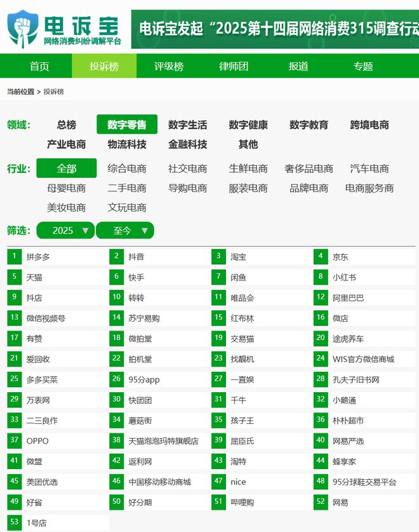The image size is (419, 532).
Task: Select the 跨境电商 domain filter
Action: pos(369,125)
